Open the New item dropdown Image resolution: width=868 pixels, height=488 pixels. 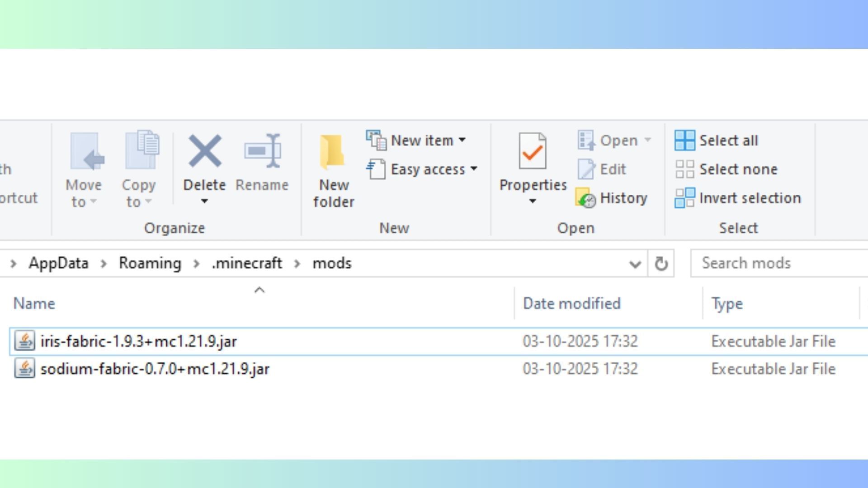[422, 141]
